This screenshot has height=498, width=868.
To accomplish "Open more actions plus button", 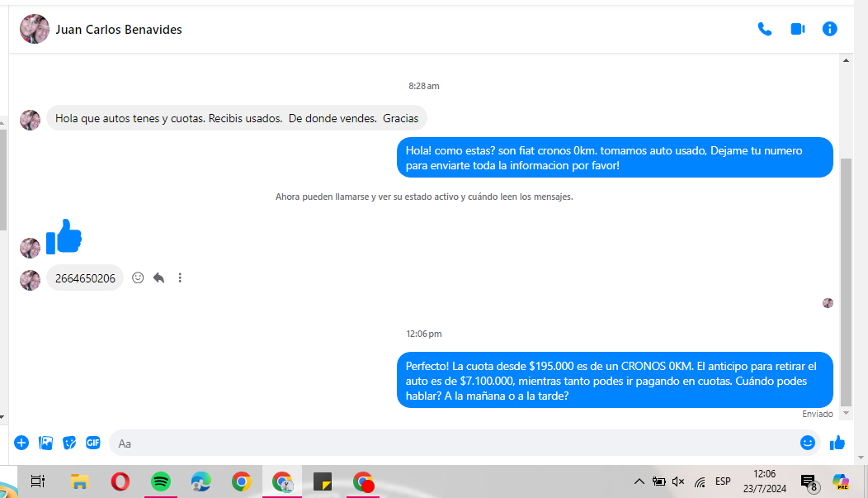I will click(x=21, y=443).
